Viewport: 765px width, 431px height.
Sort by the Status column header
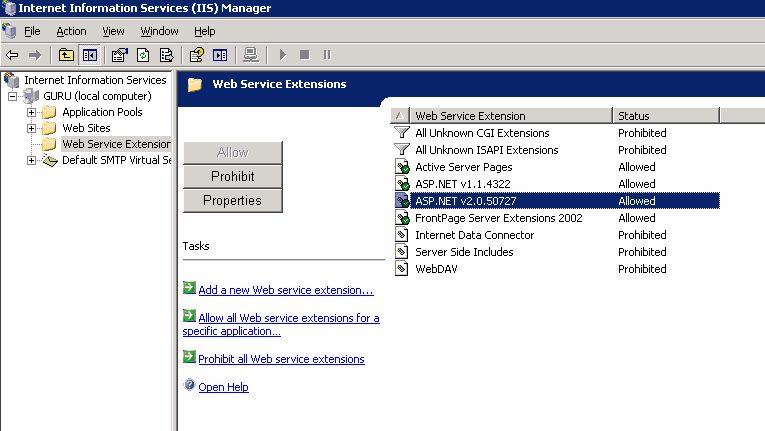click(x=666, y=116)
